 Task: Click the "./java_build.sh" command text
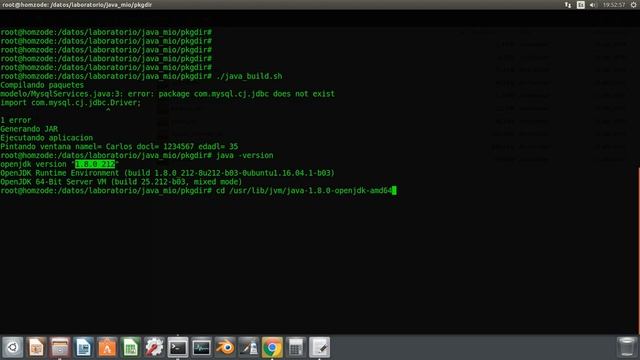tap(249, 76)
